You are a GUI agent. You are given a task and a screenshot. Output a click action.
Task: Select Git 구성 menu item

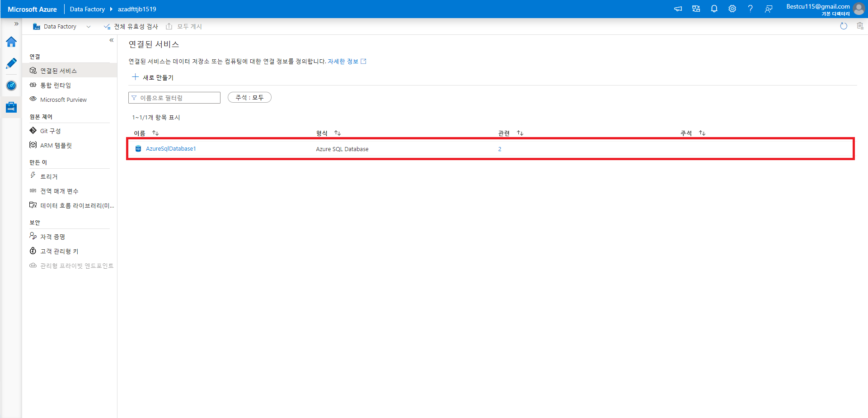pyautogui.click(x=70, y=131)
